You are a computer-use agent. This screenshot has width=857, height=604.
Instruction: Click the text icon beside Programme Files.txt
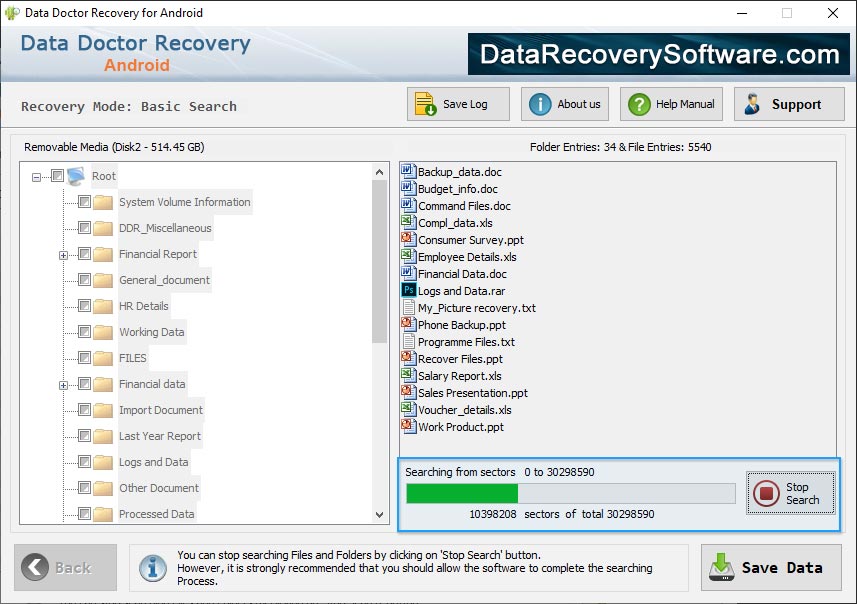pos(408,342)
